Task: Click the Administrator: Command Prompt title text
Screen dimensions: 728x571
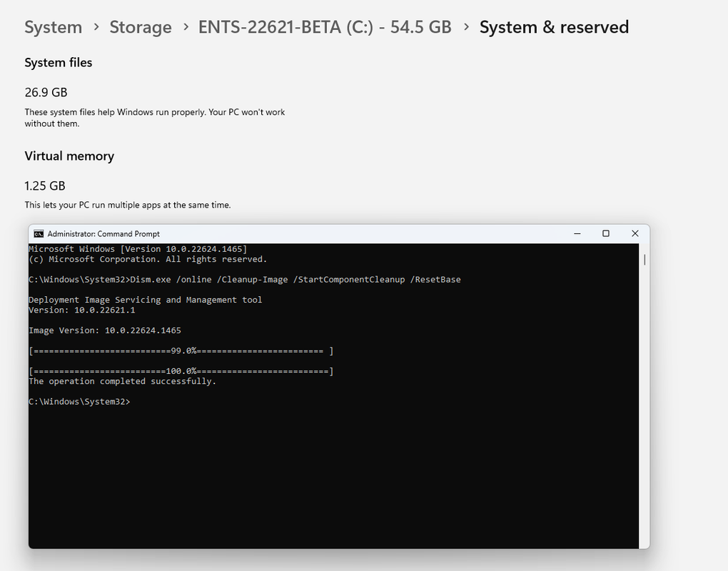Action: tap(103, 234)
